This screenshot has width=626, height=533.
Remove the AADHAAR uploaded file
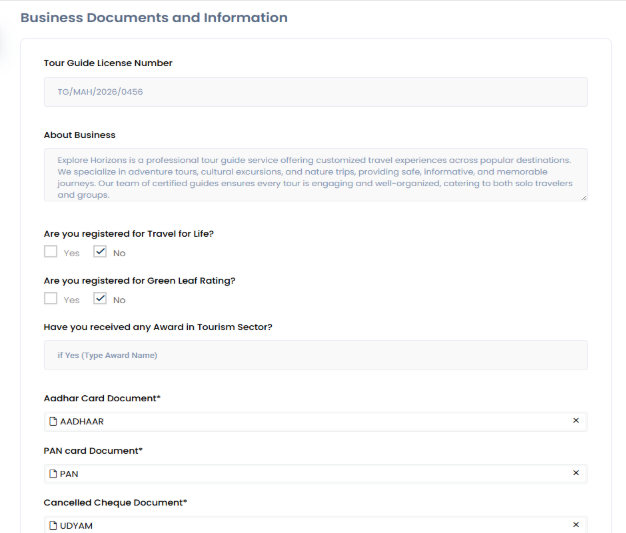point(575,421)
